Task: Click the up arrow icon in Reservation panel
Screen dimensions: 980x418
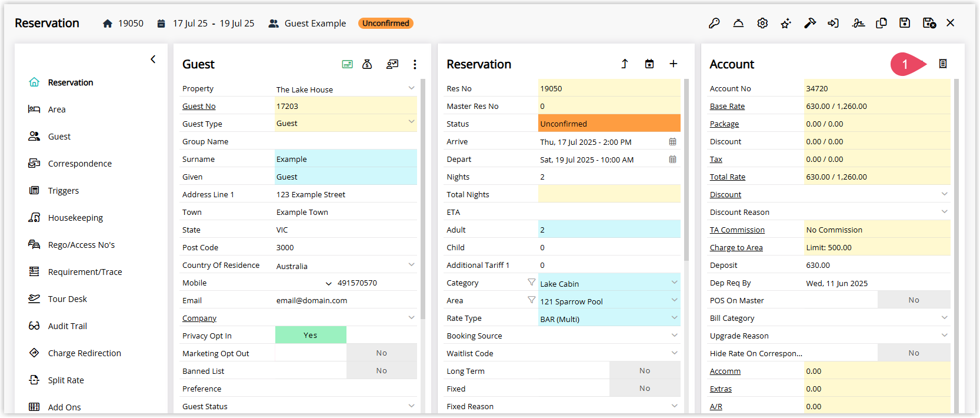Action: pyautogui.click(x=625, y=64)
